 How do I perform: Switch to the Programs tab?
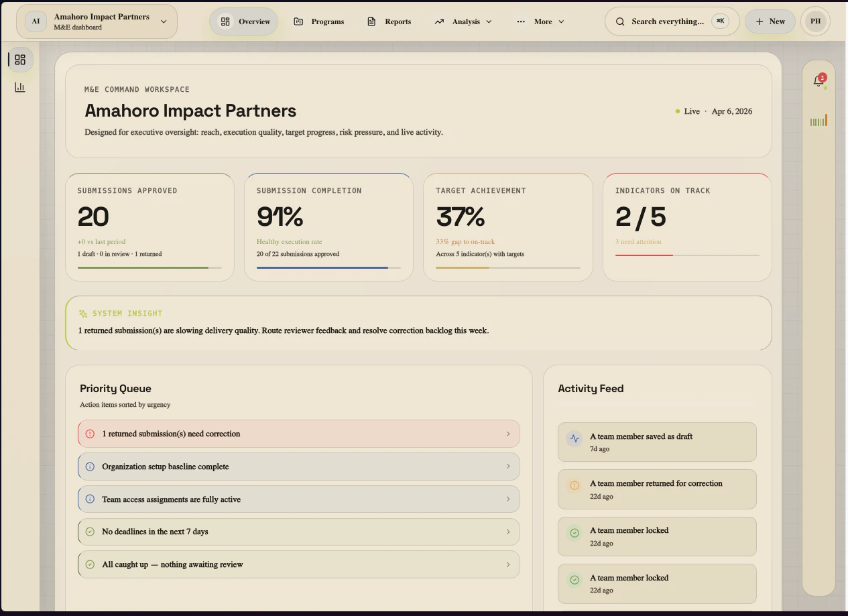[319, 21]
